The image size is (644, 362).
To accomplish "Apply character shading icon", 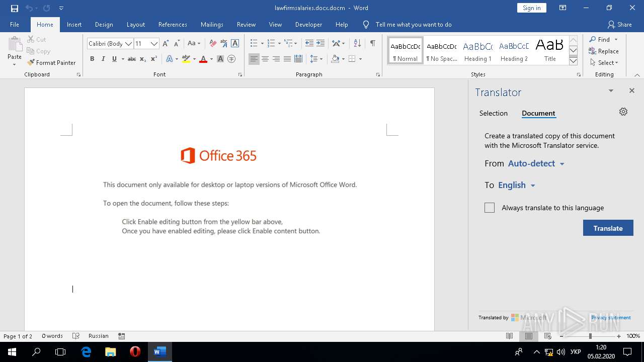I will coord(220,59).
